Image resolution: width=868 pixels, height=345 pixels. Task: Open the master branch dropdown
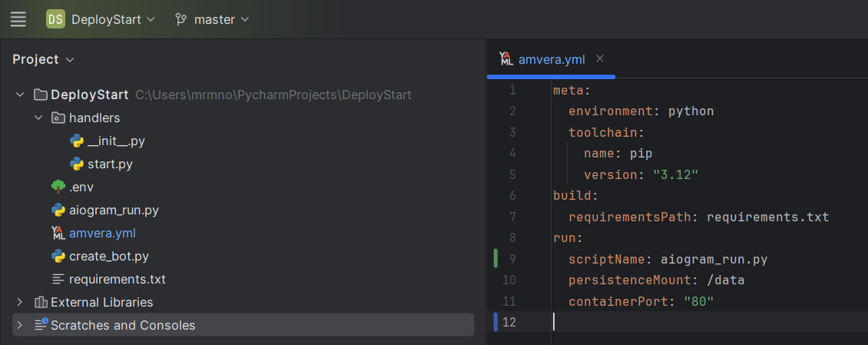tap(221, 19)
